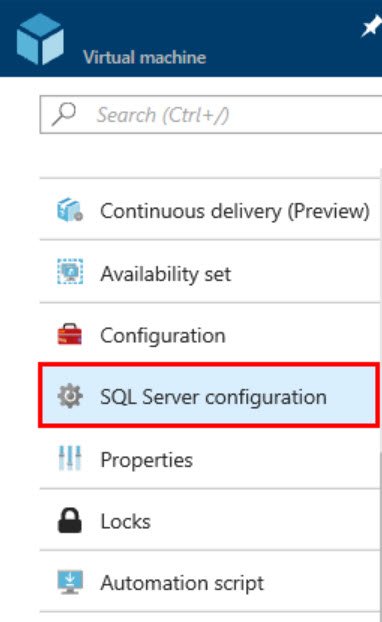
Task: Pin the blade using the pin icon
Action: [371, 28]
